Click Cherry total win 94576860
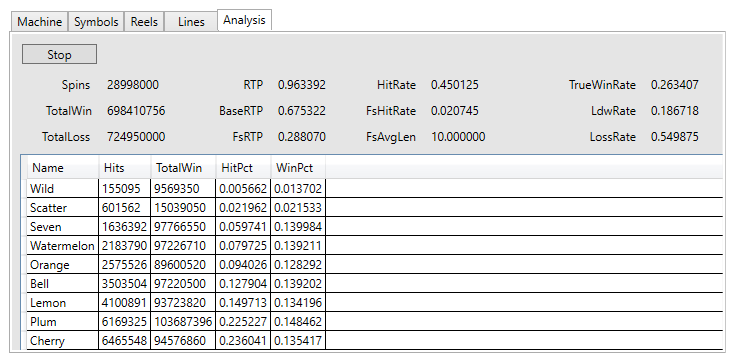 pyautogui.click(x=183, y=341)
